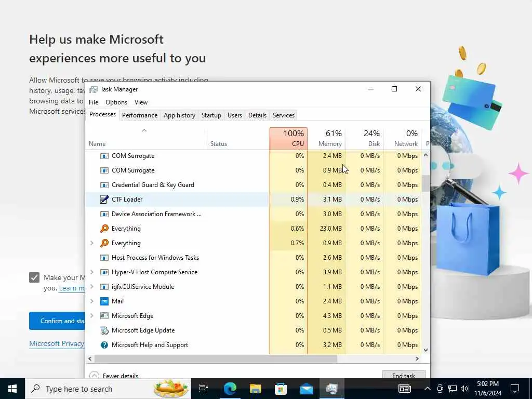Expand the Hyper-V Host Compute Service row
532x399 pixels.
point(91,272)
